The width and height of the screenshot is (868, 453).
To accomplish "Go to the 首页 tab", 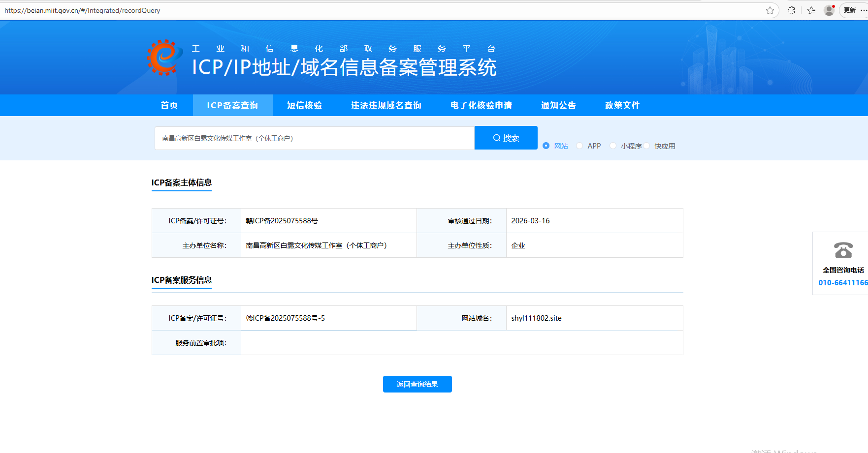I will pyautogui.click(x=169, y=105).
